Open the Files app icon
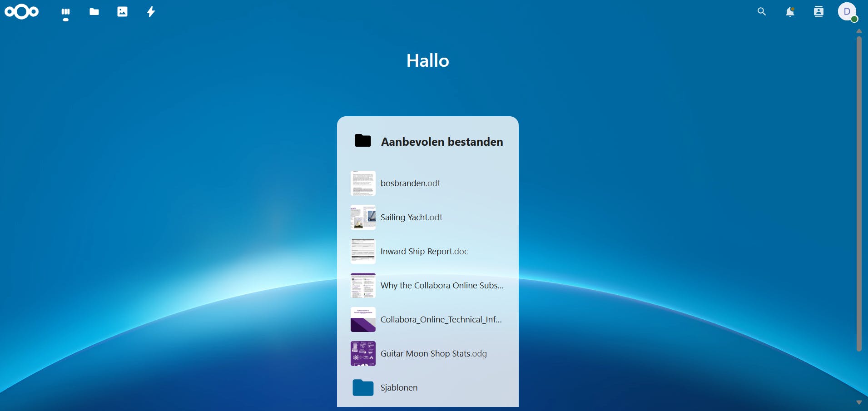Image resolution: width=868 pixels, height=411 pixels. [x=94, y=12]
